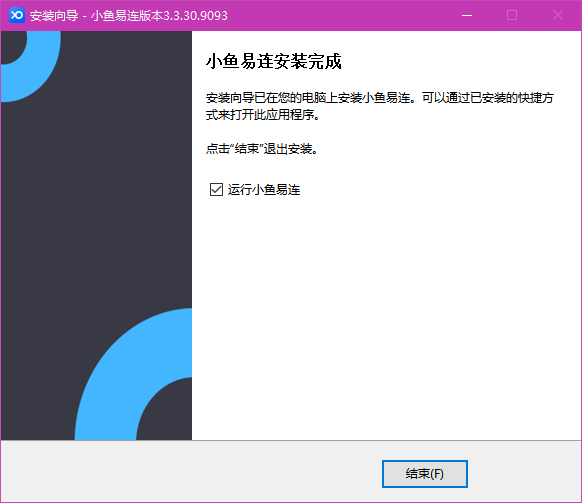The width and height of the screenshot is (582, 503).
Task: Click the 运行小鱼易连 label text
Action: (x=264, y=190)
